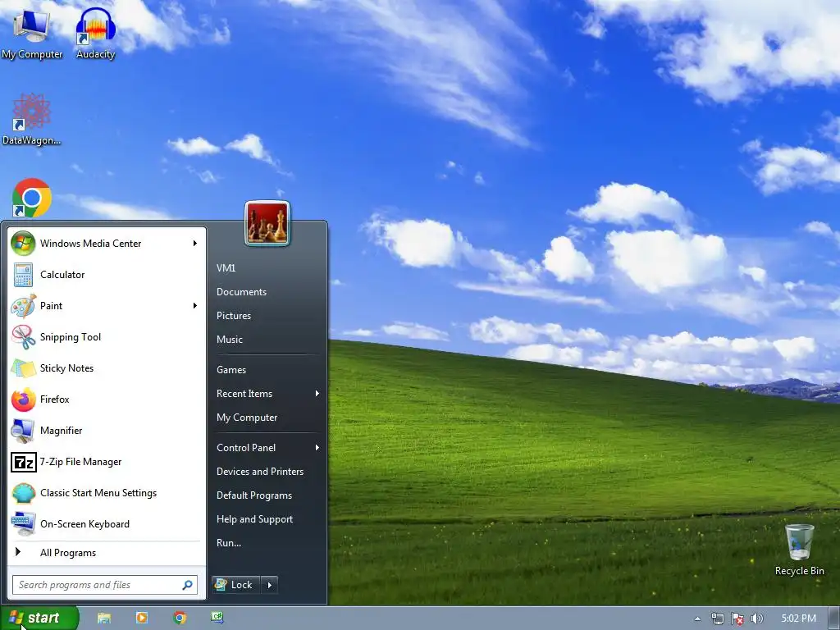Select My Computer desktop icon
This screenshot has width=840, height=630.
[x=32, y=34]
